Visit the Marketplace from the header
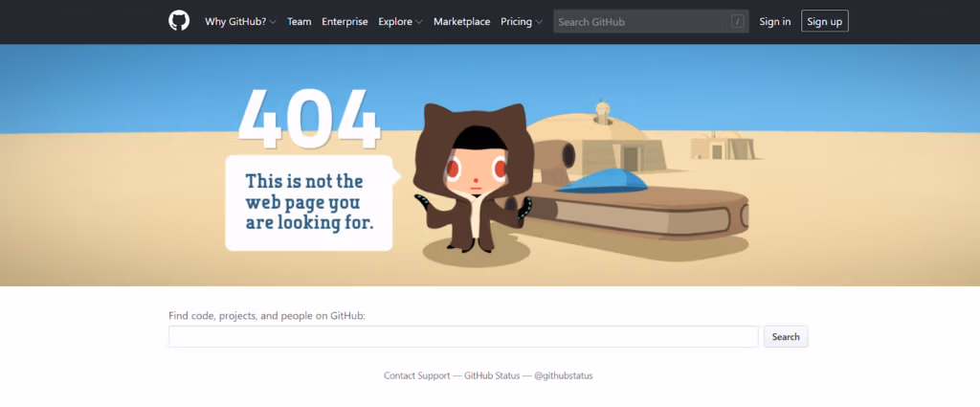 [x=461, y=21]
